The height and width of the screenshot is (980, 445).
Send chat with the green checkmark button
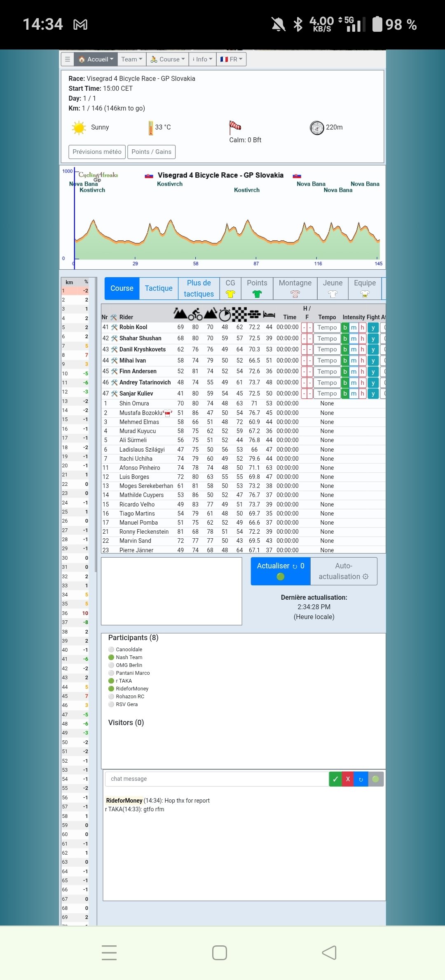click(335, 779)
